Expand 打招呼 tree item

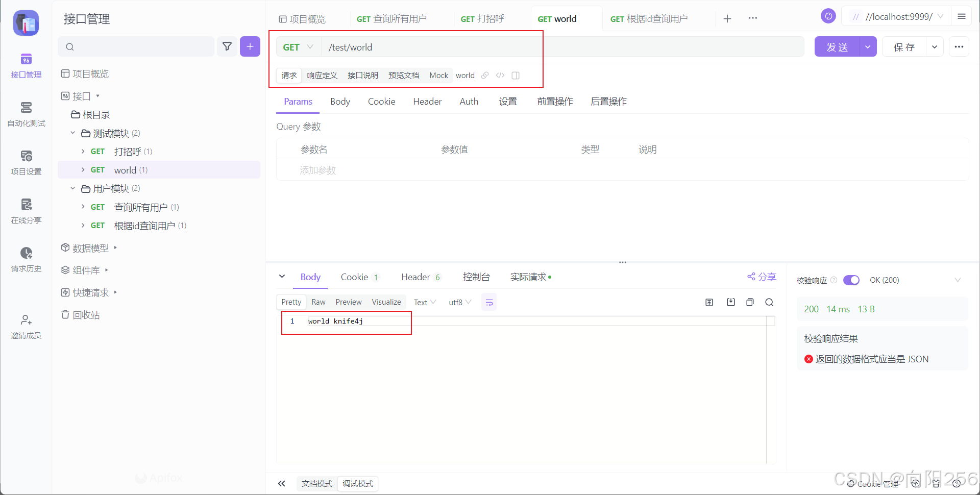click(83, 152)
